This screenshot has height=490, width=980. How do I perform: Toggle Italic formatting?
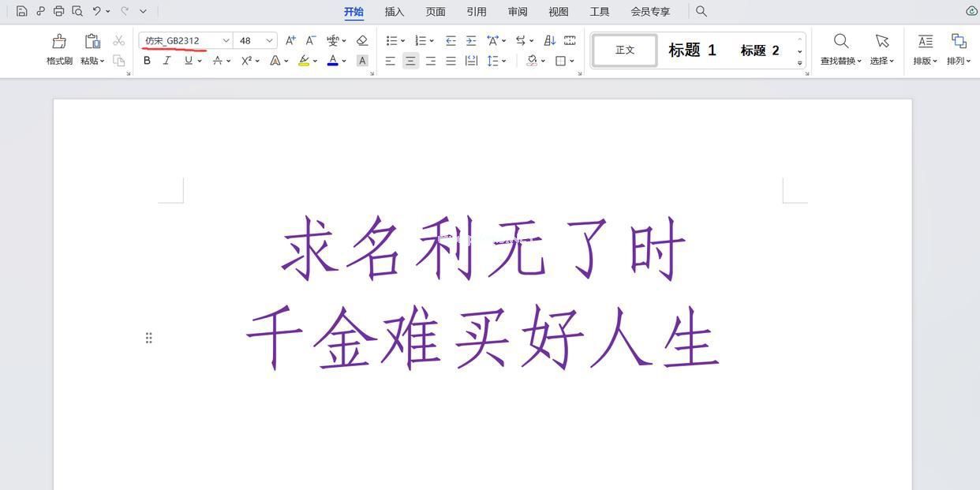(166, 61)
